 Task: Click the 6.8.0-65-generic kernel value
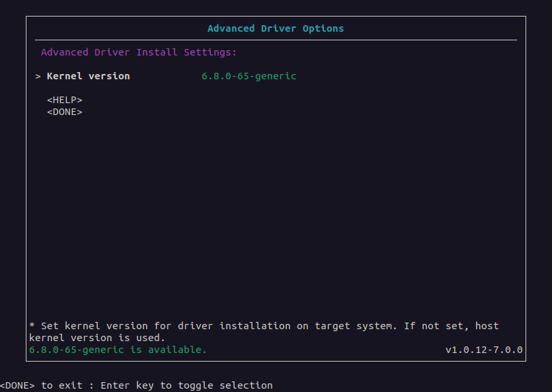249,77
